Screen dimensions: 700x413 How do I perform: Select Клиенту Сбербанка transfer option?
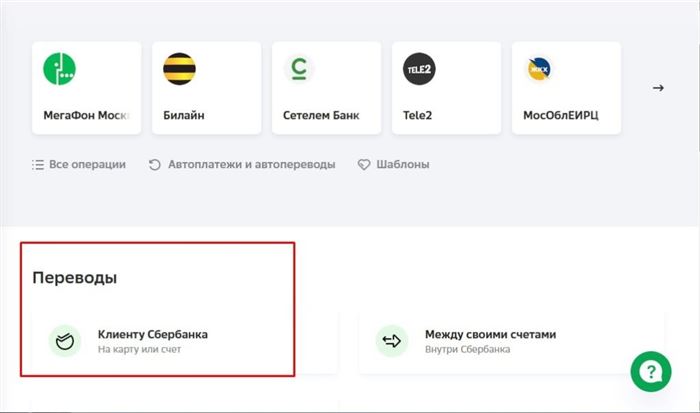pos(185,342)
